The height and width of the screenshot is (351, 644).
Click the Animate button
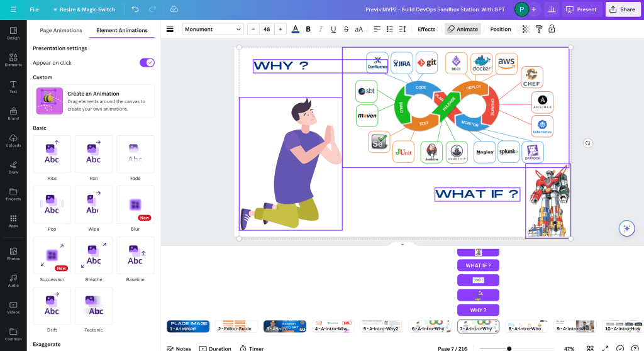[x=463, y=29]
